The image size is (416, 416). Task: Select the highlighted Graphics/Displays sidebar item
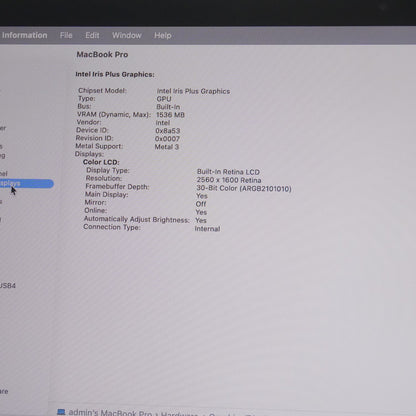[26, 184]
